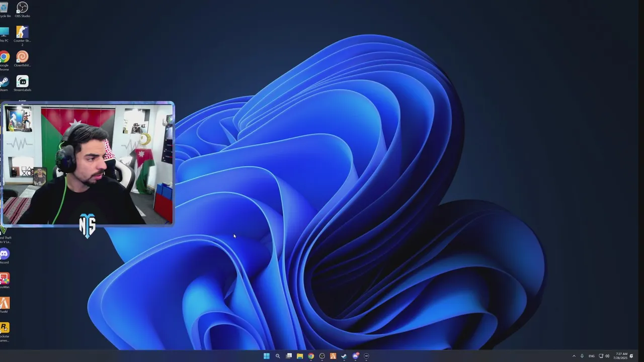The height and width of the screenshot is (362, 644).
Task: Open the Rockstar Games Launcher desktop icon
Action: (x=5, y=332)
